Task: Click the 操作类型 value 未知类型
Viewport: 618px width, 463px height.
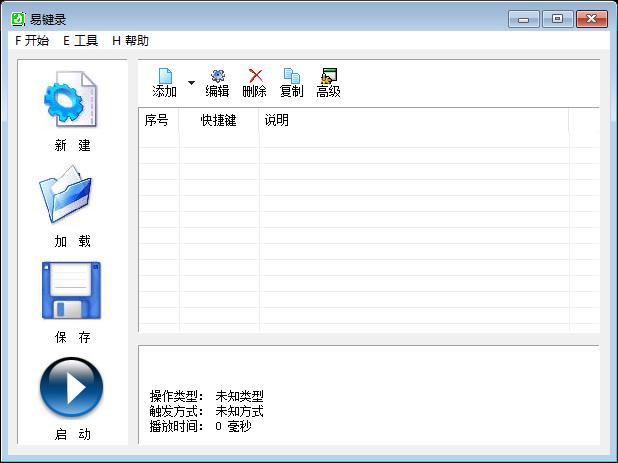Action: click(239, 396)
